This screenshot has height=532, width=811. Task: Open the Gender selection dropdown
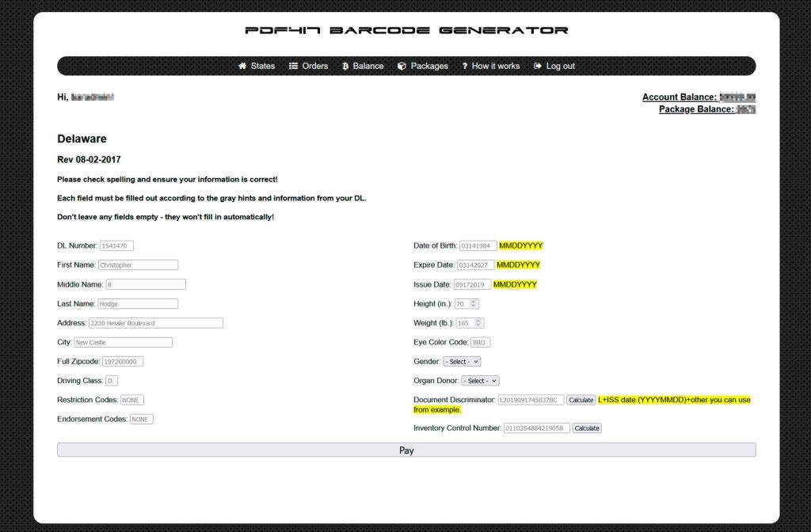coord(460,361)
